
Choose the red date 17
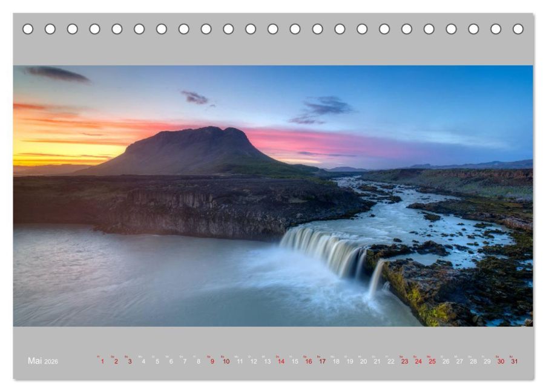(x=323, y=361)
